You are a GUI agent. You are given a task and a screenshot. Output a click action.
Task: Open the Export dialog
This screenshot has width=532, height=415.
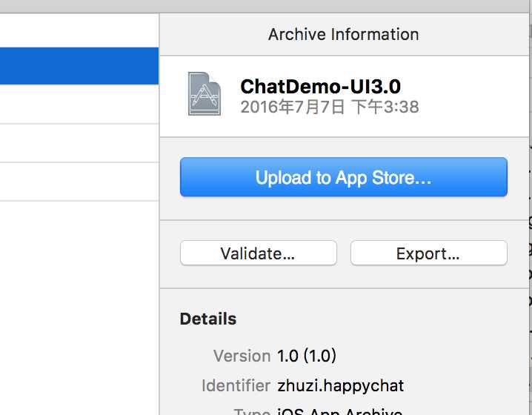pyautogui.click(x=428, y=253)
